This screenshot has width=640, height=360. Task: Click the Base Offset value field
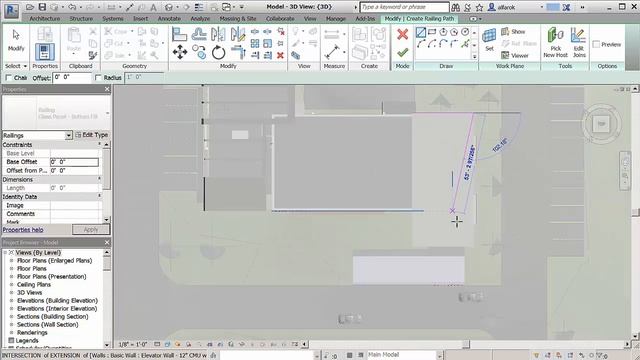[74, 162]
